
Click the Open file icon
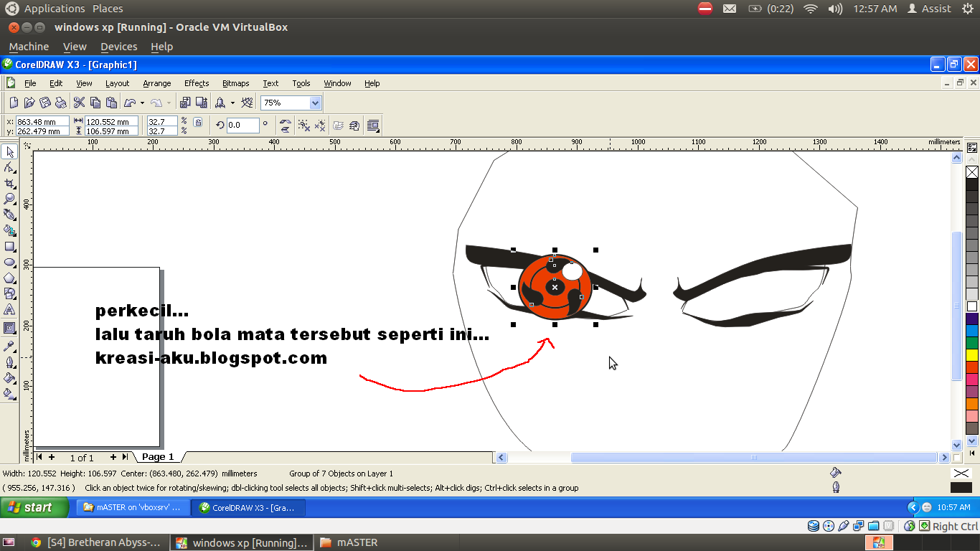coord(29,103)
